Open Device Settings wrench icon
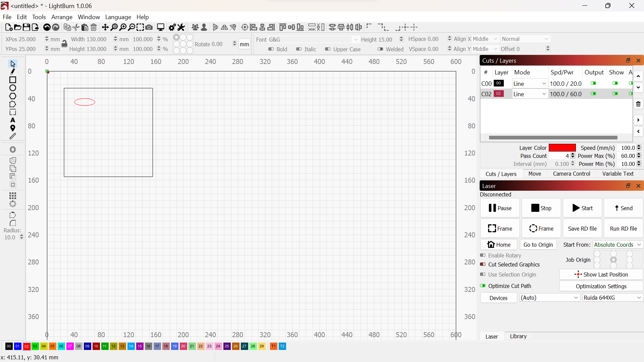 tap(181, 27)
